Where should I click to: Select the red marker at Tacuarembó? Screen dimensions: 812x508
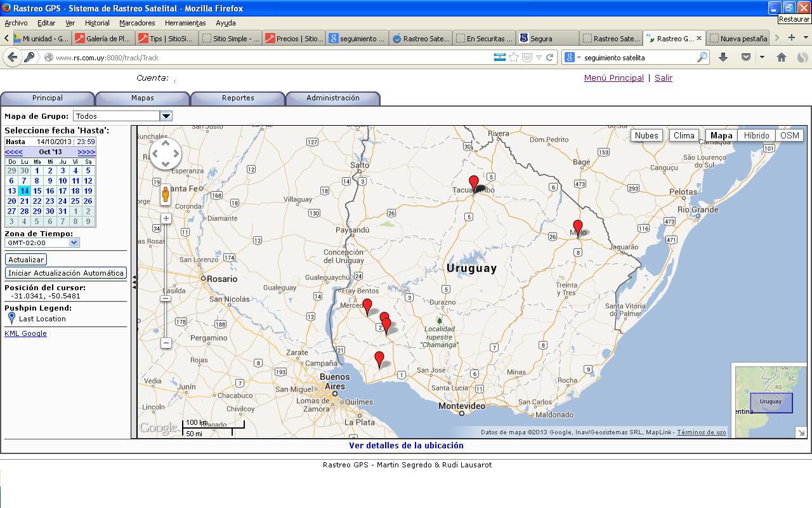[473, 184]
